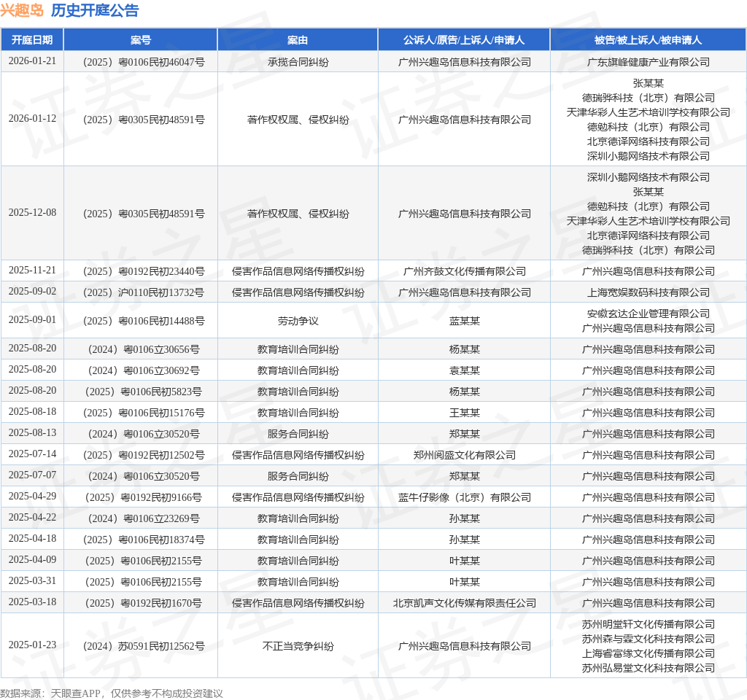Screen dimensions: 747x700
Task: Click the 数据来源 footer note
Action: click(x=112, y=693)
